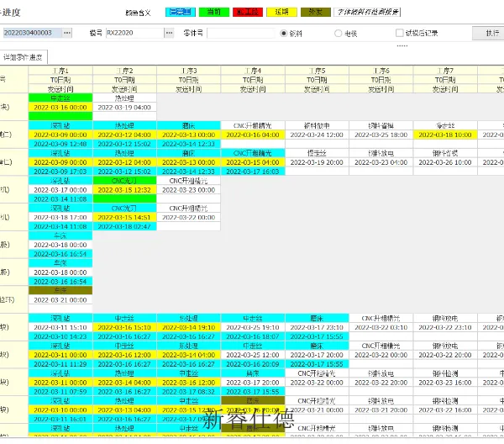This screenshot has height=444, width=504.
Task: Click the 模号 field containing RX22020
Action: 135,33
